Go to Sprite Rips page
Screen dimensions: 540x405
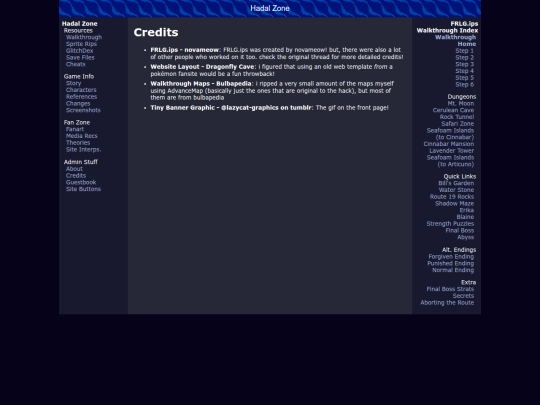tap(81, 44)
